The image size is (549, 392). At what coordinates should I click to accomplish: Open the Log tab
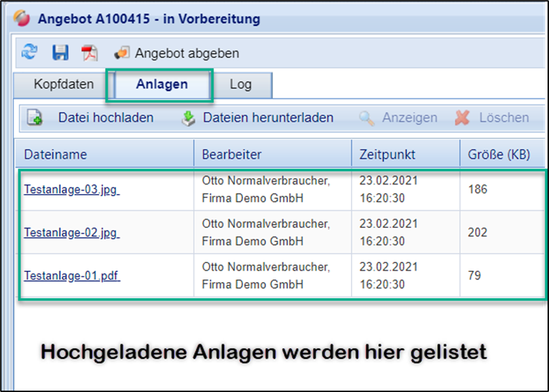point(240,84)
